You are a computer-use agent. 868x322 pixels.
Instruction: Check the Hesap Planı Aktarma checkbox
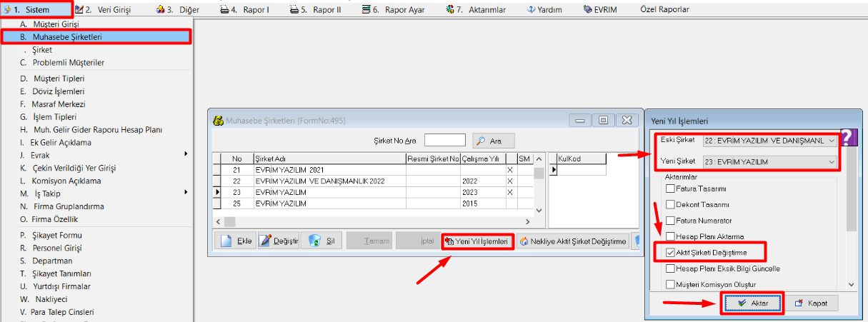(x=670, y=236)
